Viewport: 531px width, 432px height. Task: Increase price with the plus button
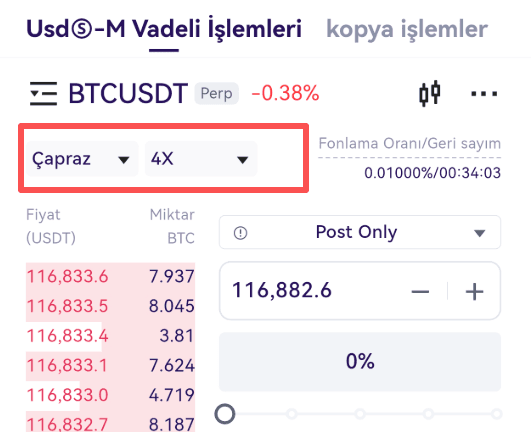click(474, 291)
